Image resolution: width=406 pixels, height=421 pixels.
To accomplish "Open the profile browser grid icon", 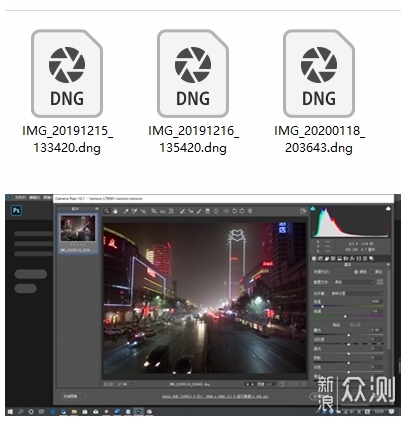I will [380, 282].
